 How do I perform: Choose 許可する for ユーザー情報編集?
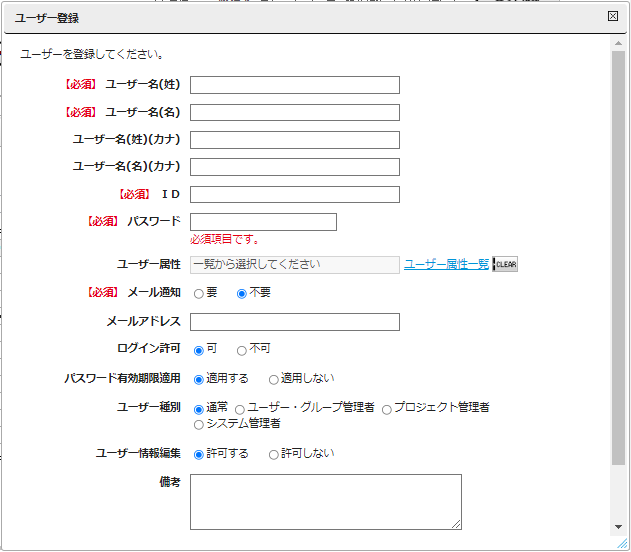198,455
